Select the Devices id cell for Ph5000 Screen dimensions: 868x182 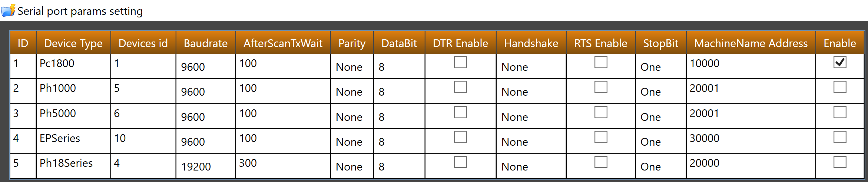[143, 117]
